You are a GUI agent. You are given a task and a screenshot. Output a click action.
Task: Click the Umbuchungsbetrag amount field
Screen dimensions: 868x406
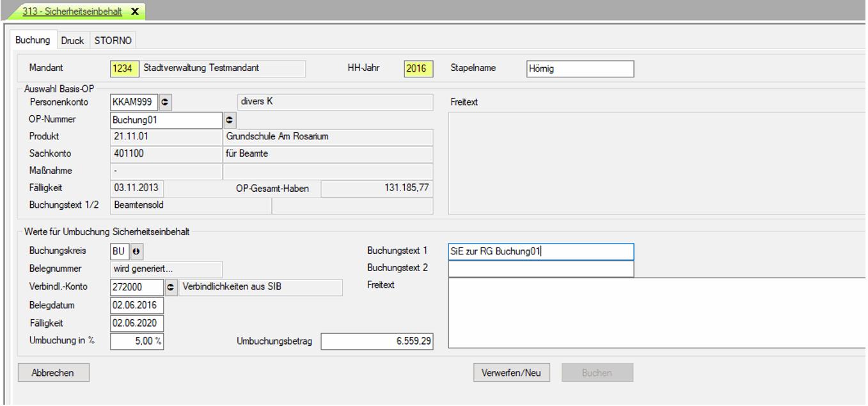click(377, 342)
